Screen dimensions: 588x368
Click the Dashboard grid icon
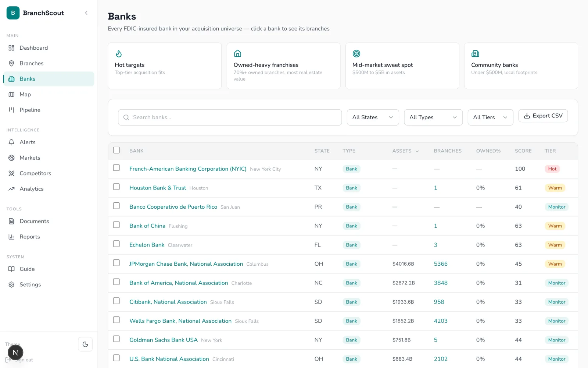11,48
